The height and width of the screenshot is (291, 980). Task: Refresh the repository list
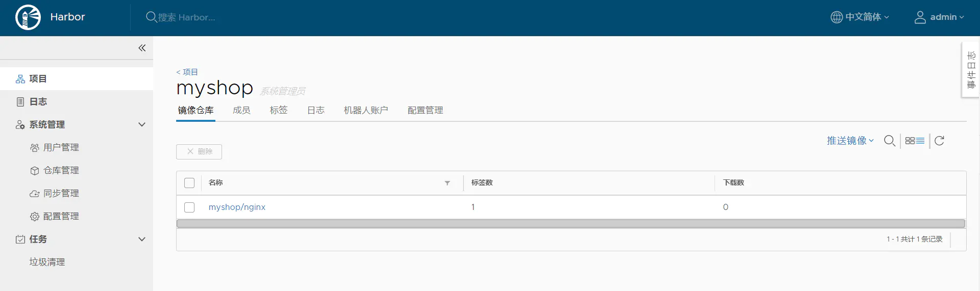pos(939,141)
